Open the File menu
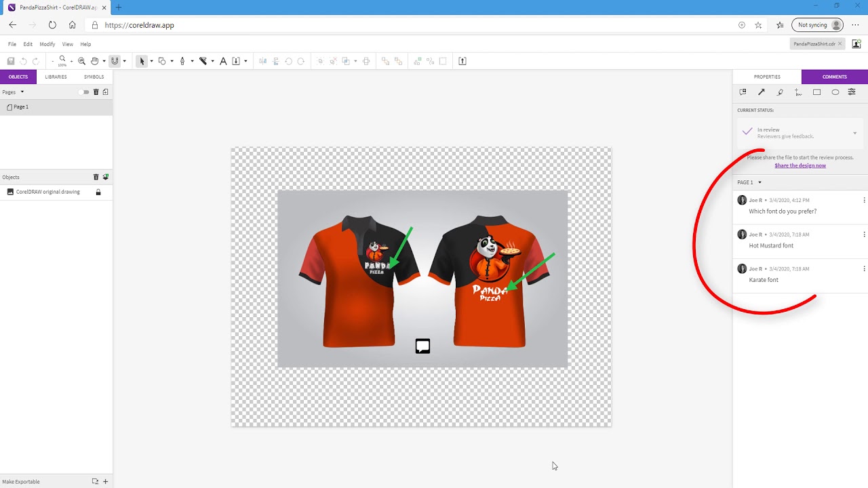 12,44
